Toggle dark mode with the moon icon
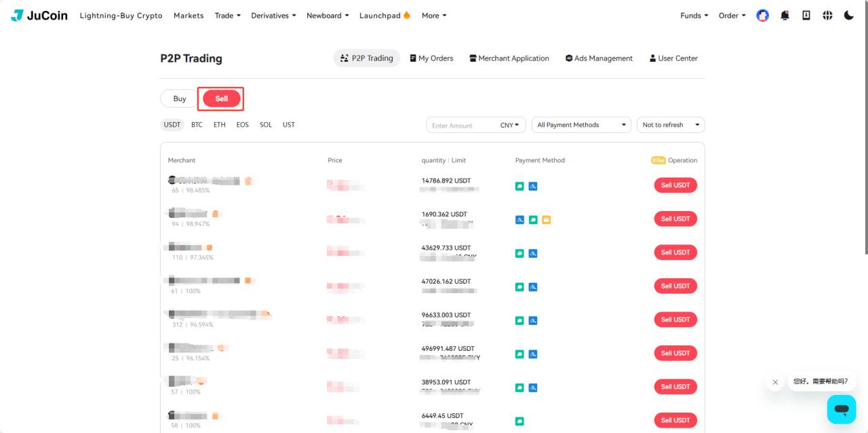This screenshot has height=433, width=868. [x=849, y=15]
